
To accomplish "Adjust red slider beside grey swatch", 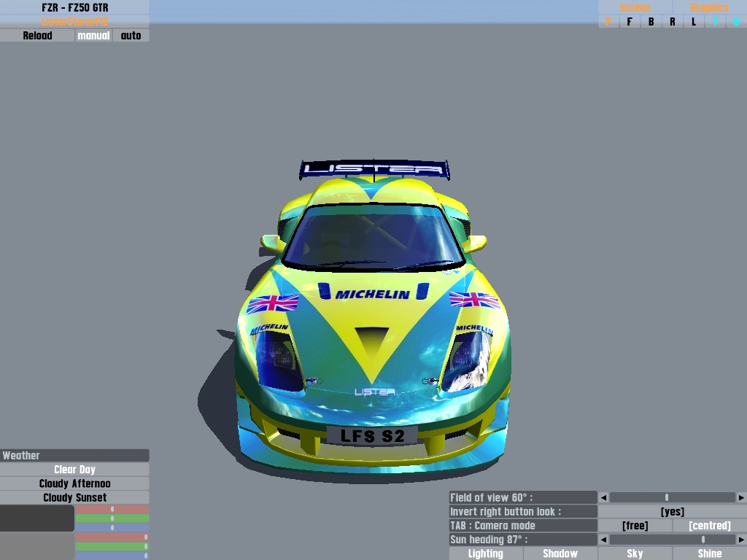I will [x=112, y=537].
